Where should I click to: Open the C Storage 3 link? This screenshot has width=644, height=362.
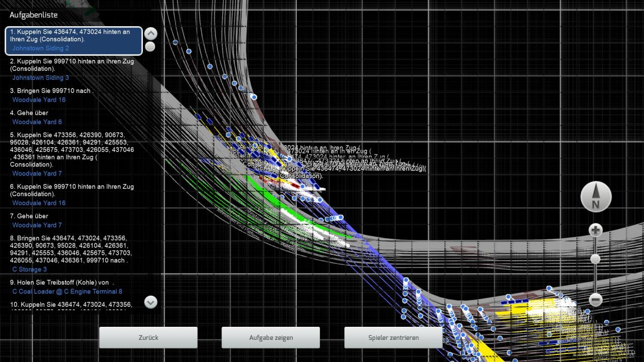click(30, 269)
